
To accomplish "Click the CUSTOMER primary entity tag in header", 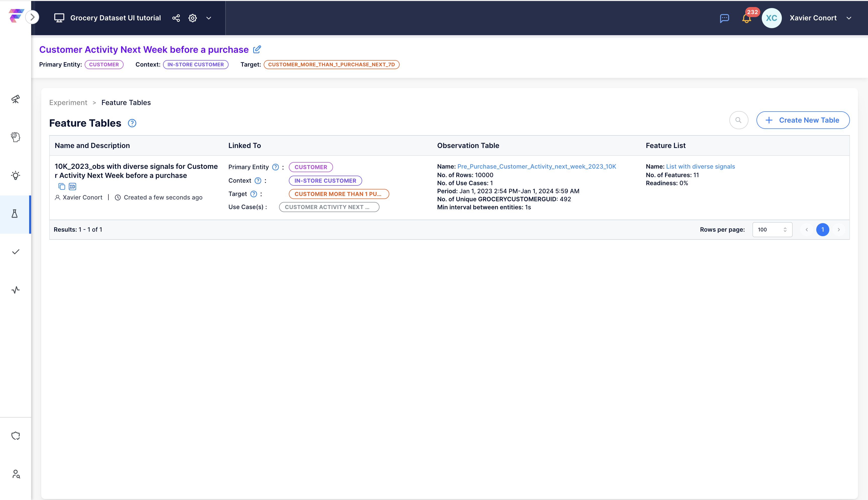I will (x=104, y=65).
